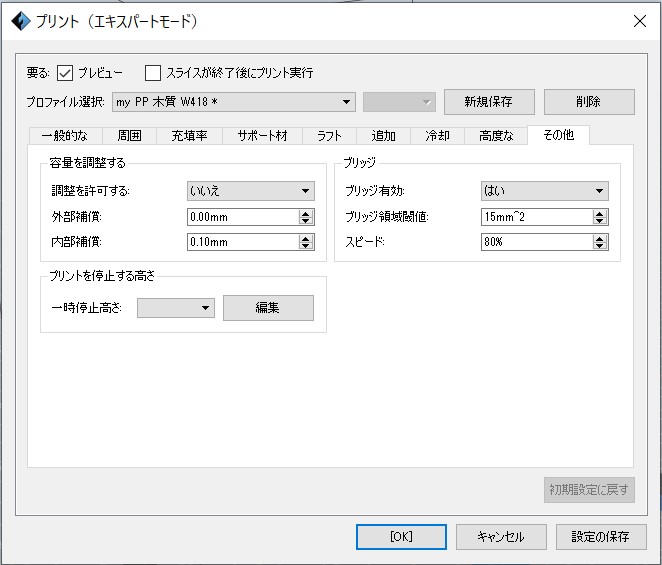Click the スピード value field
The height and width of the screenshot is (565, 662).
537,242
